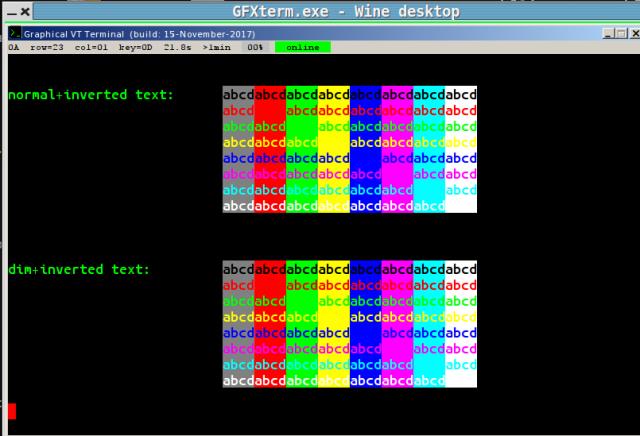Click the >1min status bar field

click(217, 47)
